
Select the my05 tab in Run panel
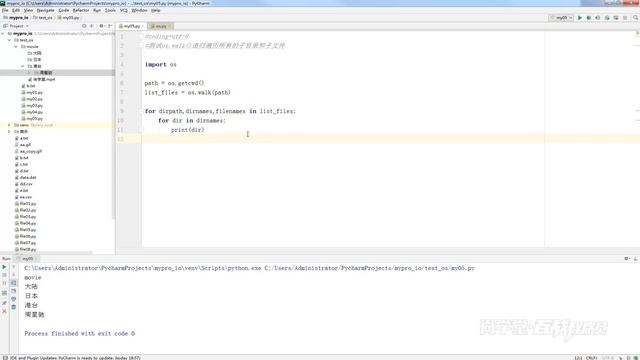(27, 259)
